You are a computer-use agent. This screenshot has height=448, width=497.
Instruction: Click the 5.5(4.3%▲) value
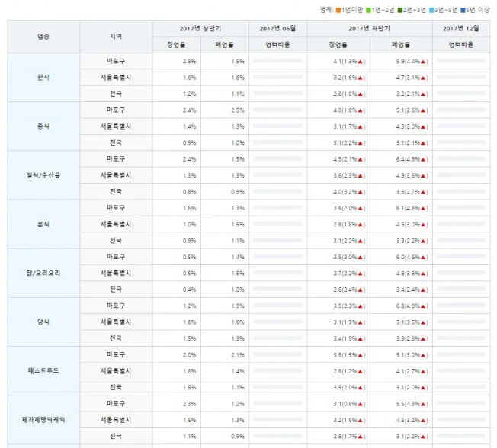(x=412, y=404)
